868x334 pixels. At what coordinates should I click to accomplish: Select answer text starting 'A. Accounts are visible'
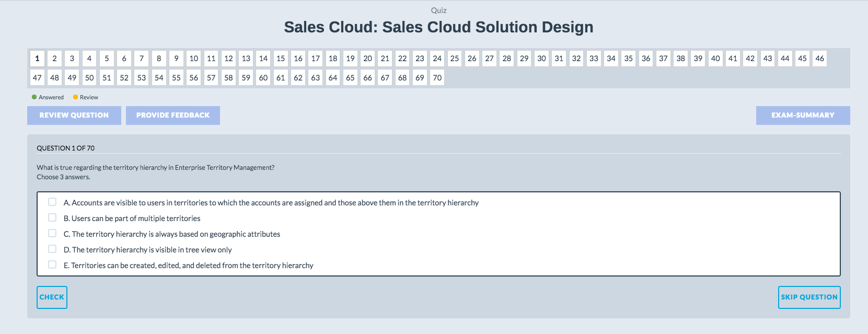coord(271,203)
